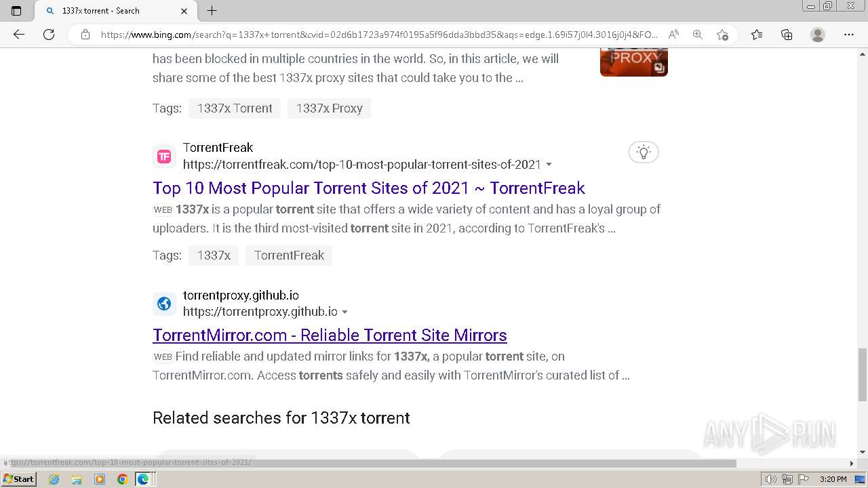Image resolution: width=868 pixels, height=488 pixels.
Task: Open the Collections panel
Action: coord(787,35)
